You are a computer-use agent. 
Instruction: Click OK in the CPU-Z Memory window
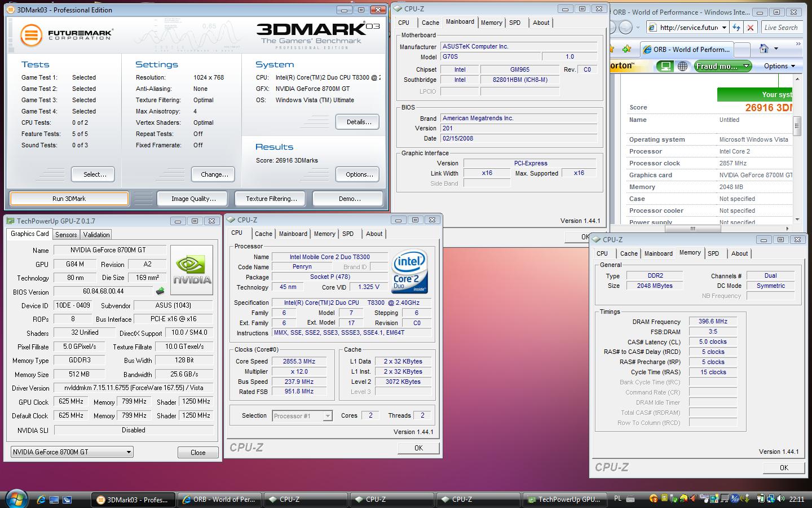(784, 467)
